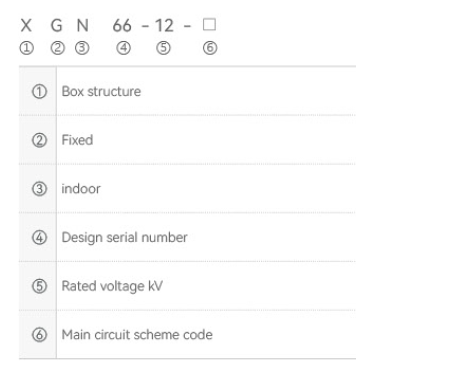Click circled 4 beside Design serial number

[x=39, y=238]
